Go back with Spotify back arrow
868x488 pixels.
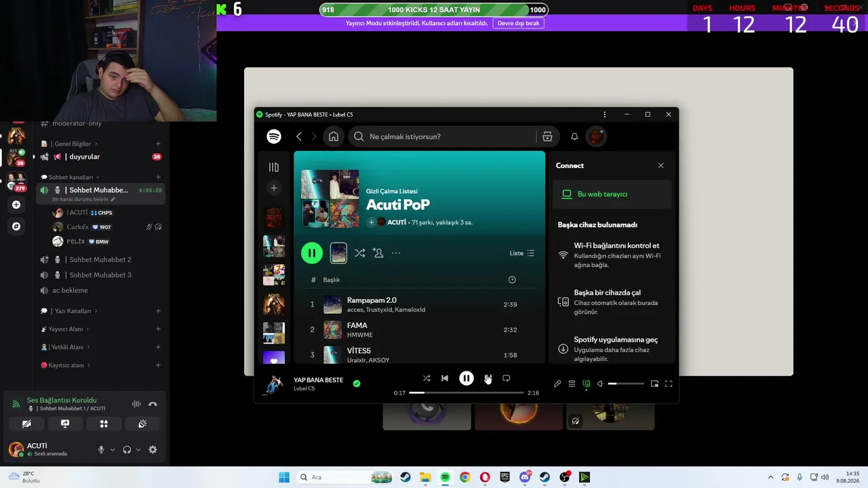tap(299, 137)
